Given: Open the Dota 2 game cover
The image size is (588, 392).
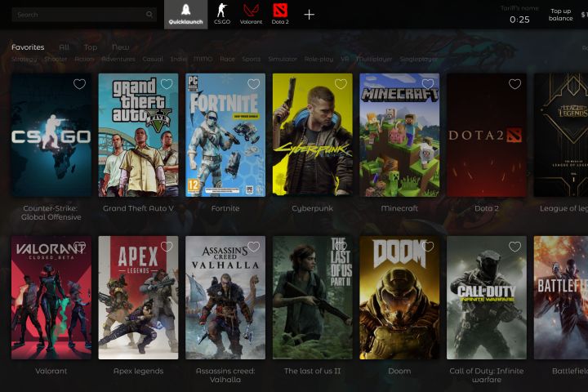Looking at the screenshot, I should coord(487,135).
